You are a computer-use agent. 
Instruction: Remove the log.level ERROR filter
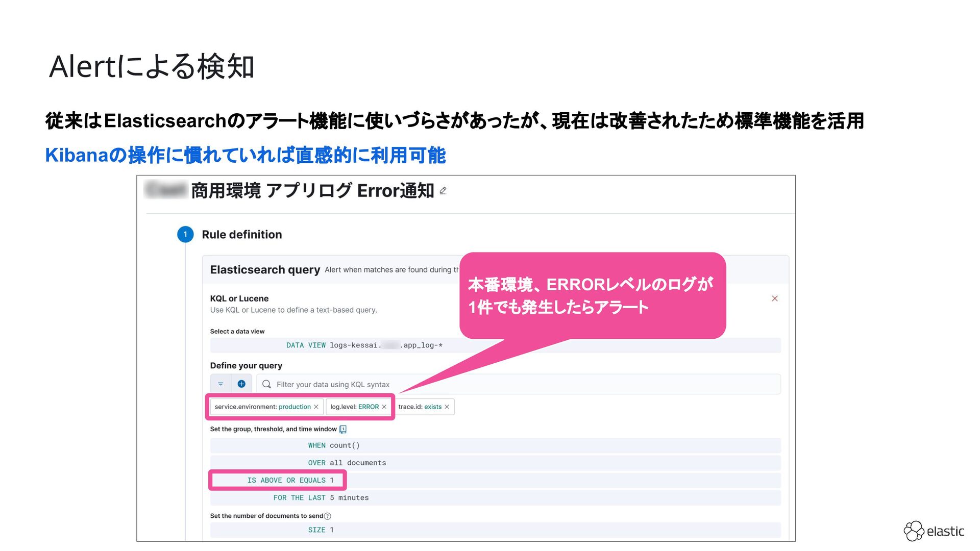click(x=384, y=407)
